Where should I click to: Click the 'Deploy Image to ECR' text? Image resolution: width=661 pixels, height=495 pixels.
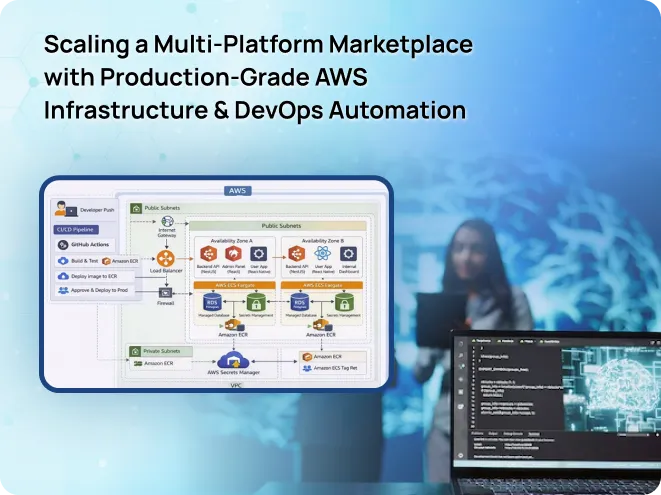[94, 276]
